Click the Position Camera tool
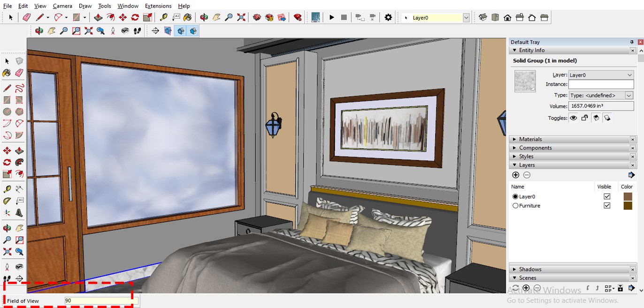This screenshot has width=644, height=308. coord(113,31)
